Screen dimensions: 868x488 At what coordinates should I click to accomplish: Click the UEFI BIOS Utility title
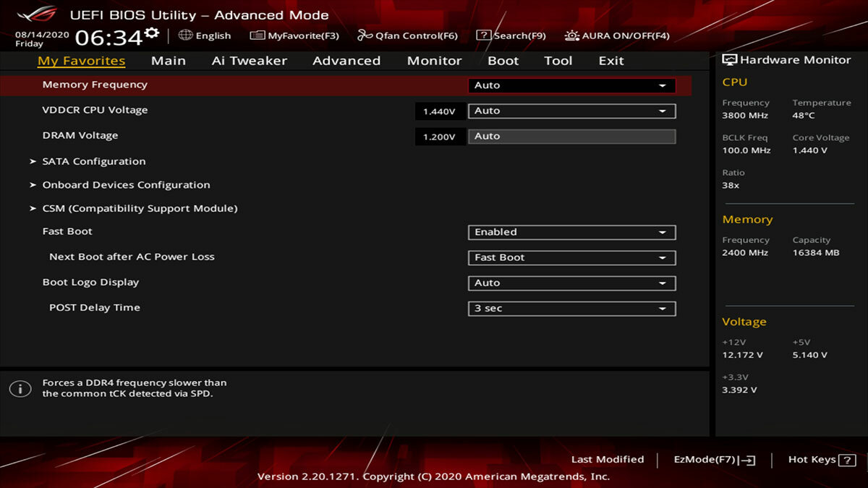pos(199,14)
